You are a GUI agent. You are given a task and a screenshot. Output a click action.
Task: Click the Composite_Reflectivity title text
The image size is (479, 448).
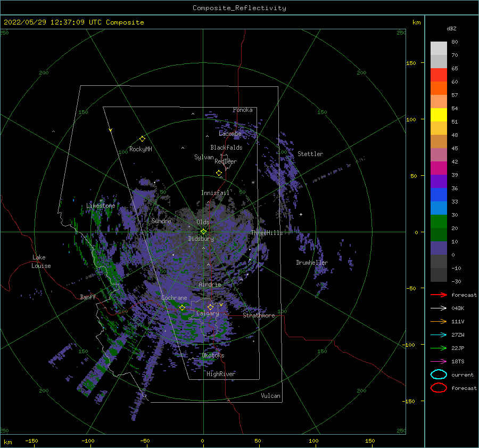click(x=240, y=8)
